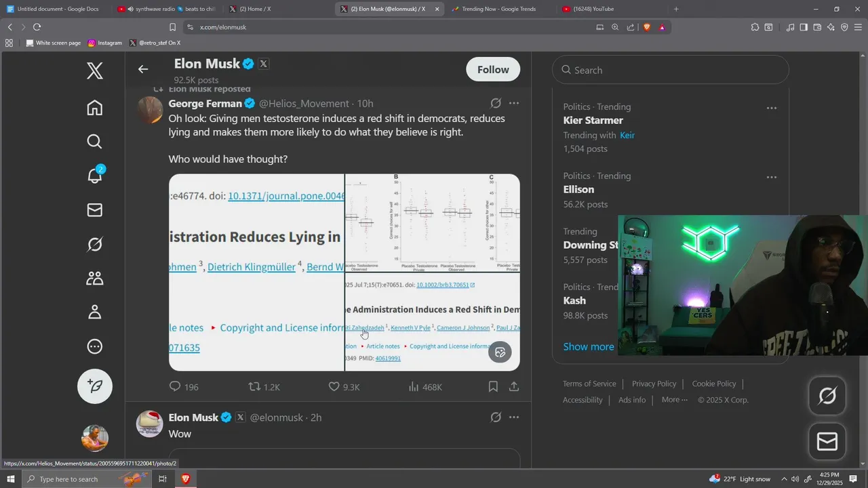
Task: Open Brave in the taskbar
Action: tap(185, 479)
